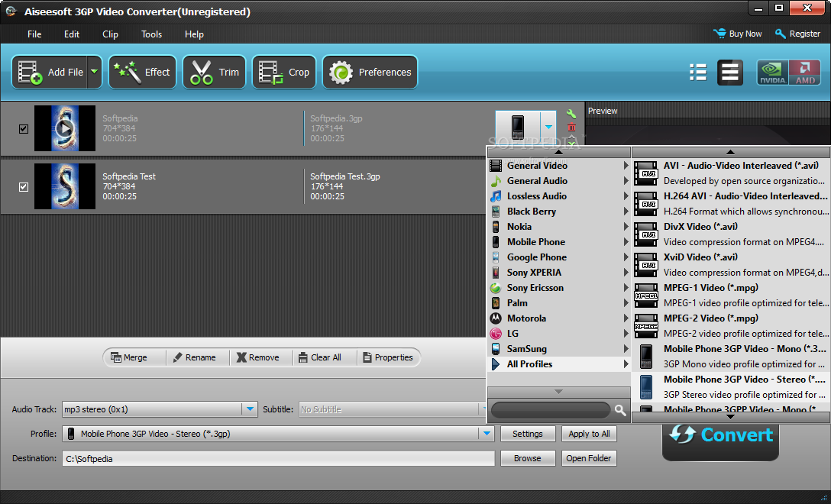The width and height of the screenshot is (831, 504).
Task: Click the Buy Now cart link
Action: click(x=737, y=34)
